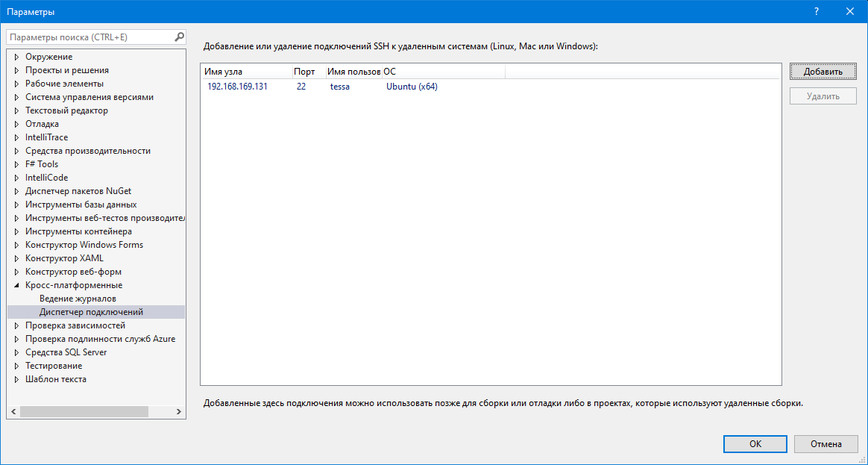Cancel the dialog with Отмена
This screenshot has height=465, width=868.
[828, 443]
